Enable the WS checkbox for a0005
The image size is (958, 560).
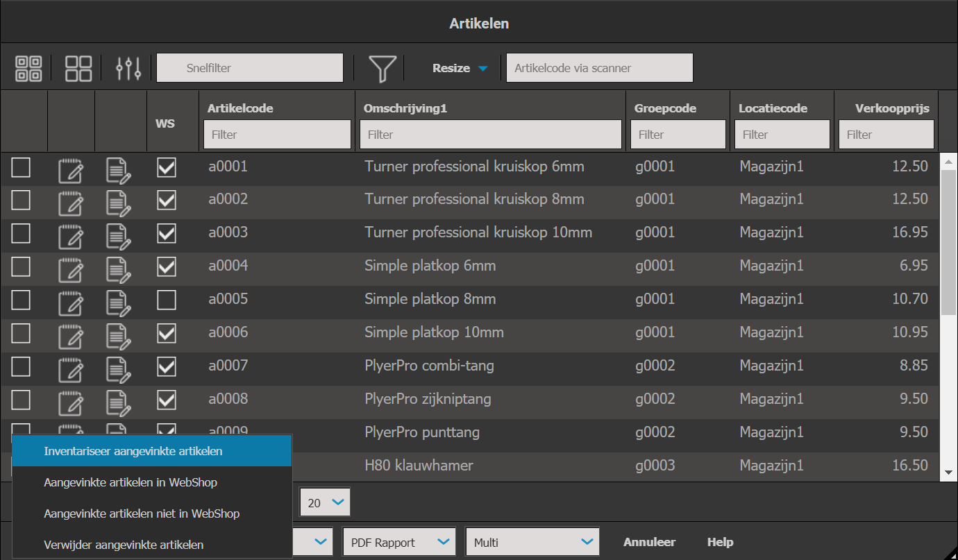[166, 300]
